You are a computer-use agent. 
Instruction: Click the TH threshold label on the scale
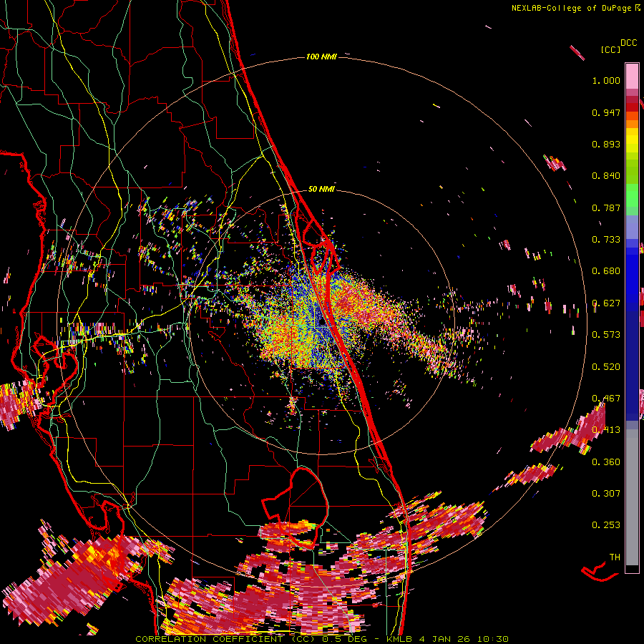click(x=615, y=557)
